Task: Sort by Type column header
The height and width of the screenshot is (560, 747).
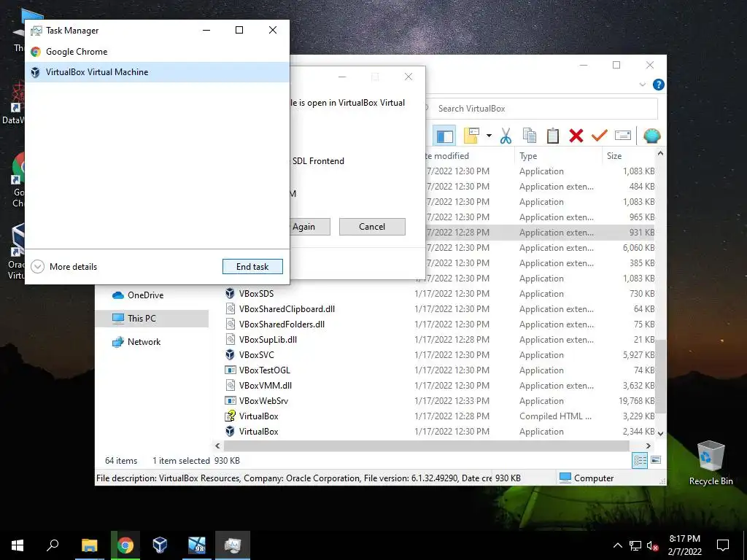Action: pos(558,156)
